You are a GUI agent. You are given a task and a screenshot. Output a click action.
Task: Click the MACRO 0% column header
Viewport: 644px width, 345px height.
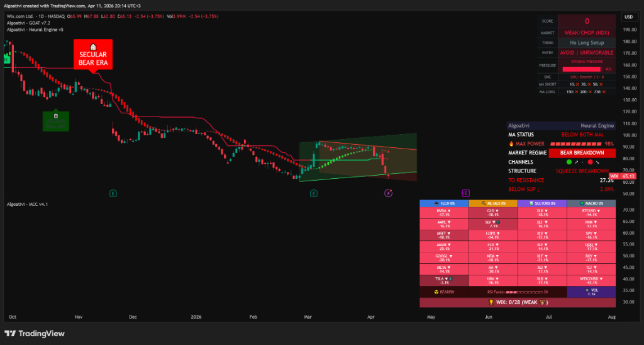tap(591, 203)
